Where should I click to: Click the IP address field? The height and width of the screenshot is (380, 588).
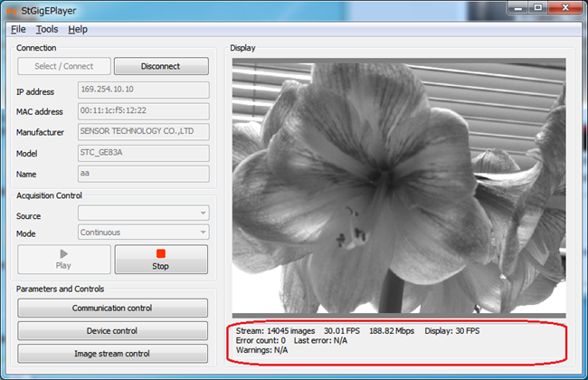click(x=143, y=90)
